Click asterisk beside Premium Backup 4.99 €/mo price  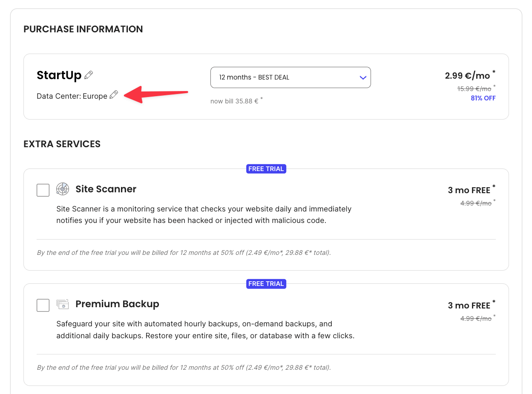[494, 316]
